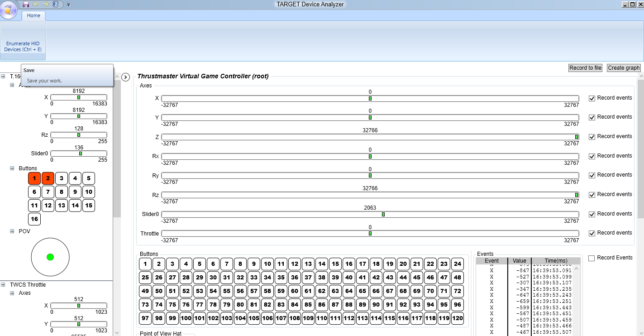Toggle Record events for Rz axis

click(592, 195)
